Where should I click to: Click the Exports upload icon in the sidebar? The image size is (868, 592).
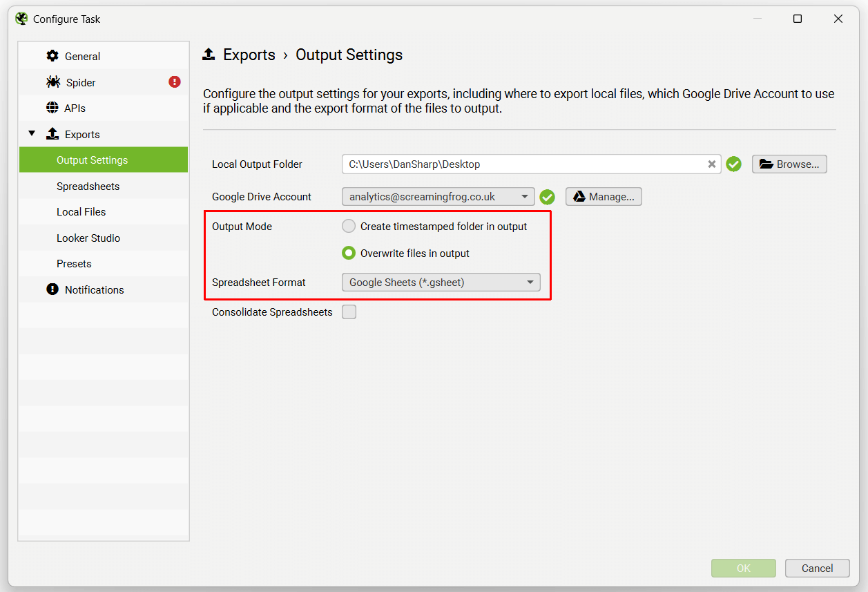point(53,133)
